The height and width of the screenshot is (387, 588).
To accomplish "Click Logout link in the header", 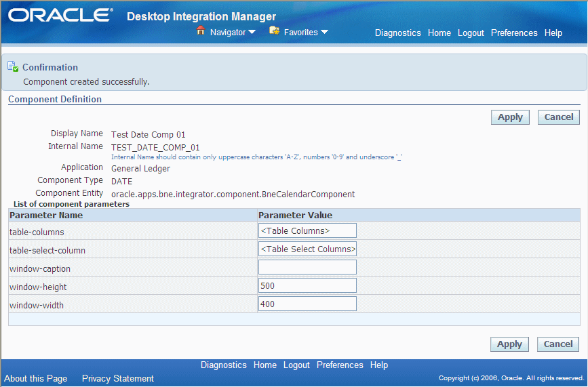I will click(471, 33).
